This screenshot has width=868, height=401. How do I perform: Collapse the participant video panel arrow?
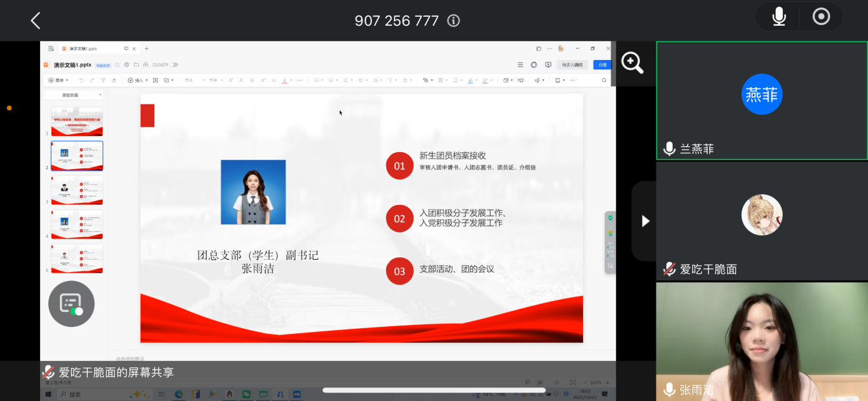pyautogui.click(x=645, y=221)
